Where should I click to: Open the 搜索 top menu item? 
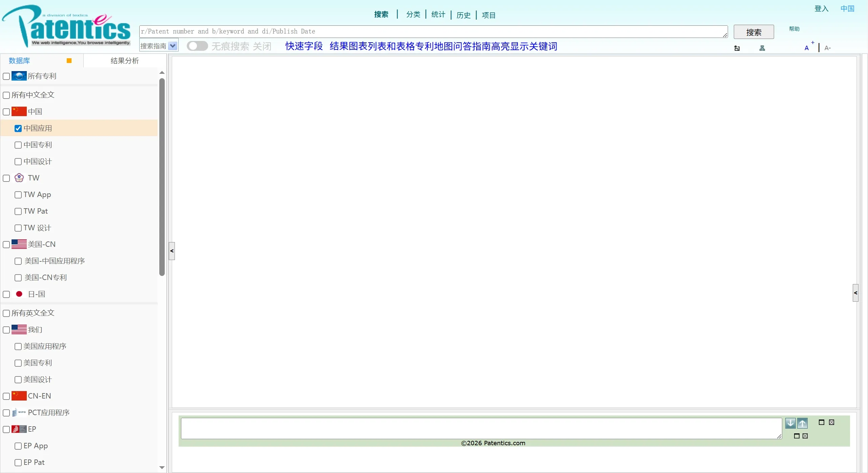381,14
